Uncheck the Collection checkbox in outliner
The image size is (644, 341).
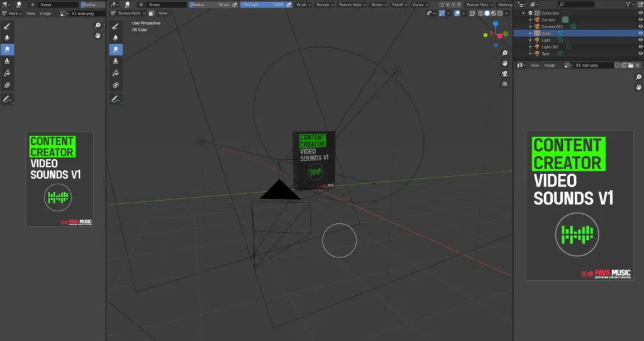pos(530,13)
